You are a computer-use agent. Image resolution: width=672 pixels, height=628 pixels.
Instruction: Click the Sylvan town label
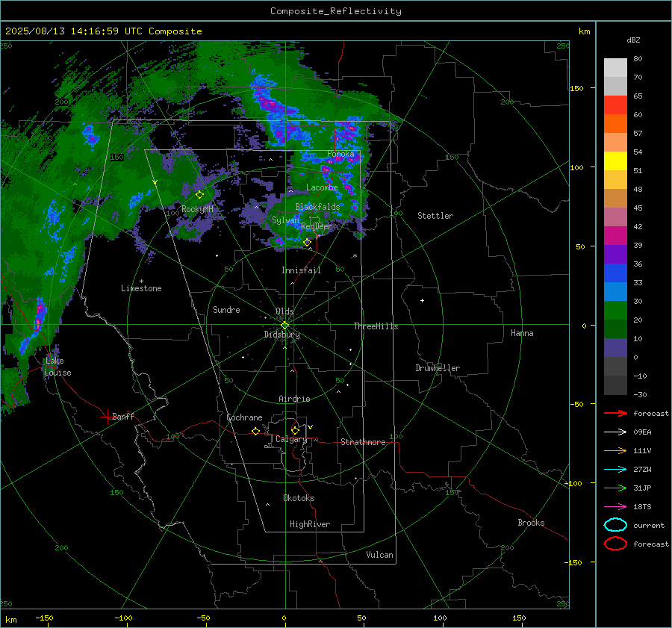point(285,220)
